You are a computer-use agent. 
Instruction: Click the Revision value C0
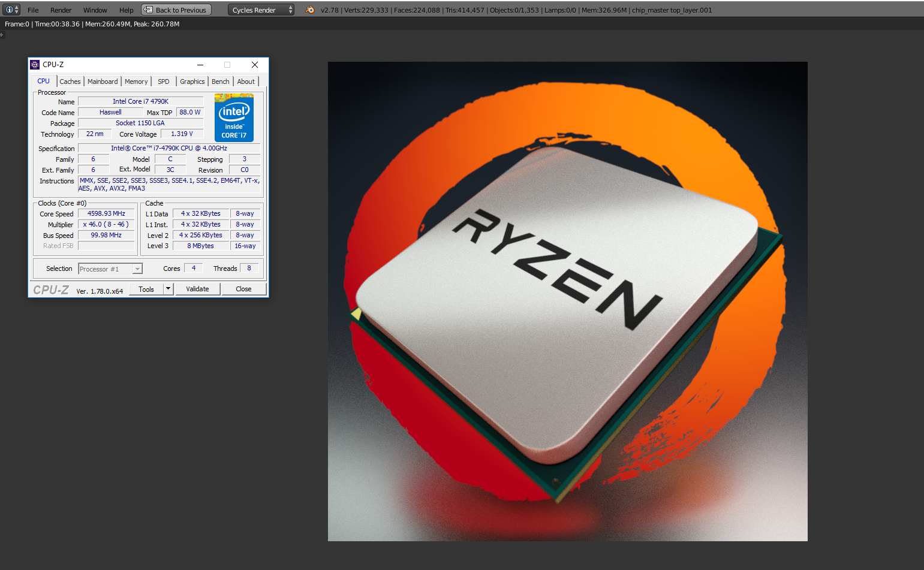pos(245,170)
